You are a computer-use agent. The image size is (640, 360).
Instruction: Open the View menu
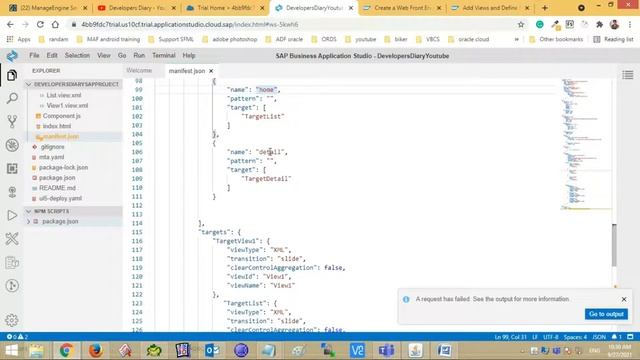pyautogui.click(x=104, y=56)
